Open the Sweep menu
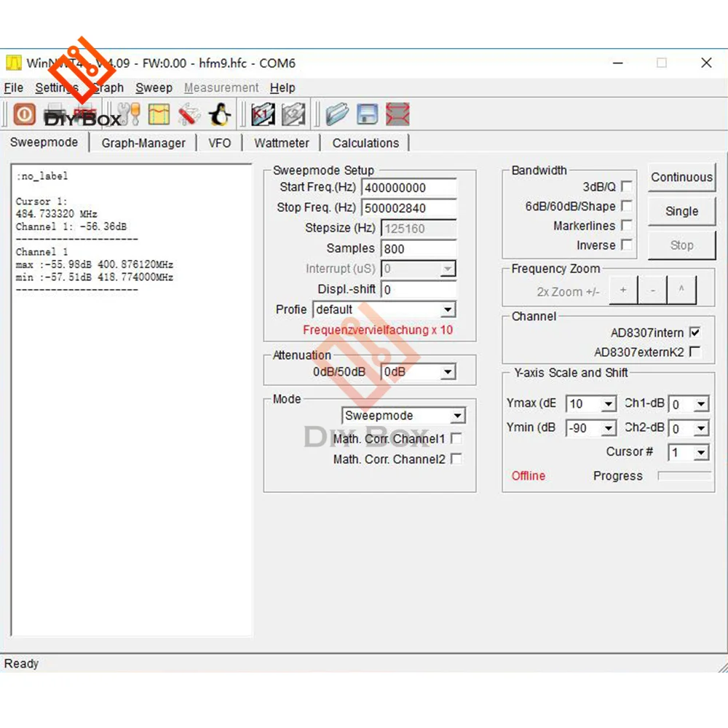728x728 pixels. [154, 88]
